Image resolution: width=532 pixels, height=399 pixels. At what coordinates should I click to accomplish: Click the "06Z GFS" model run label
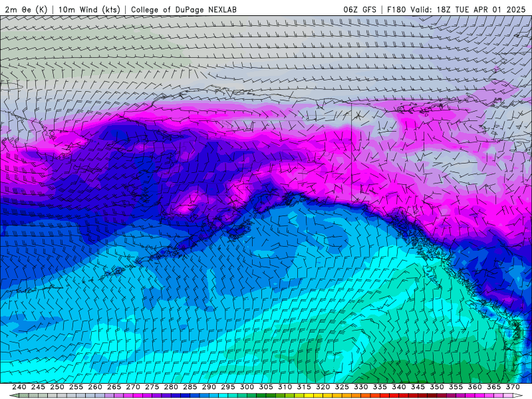point(360,9)
